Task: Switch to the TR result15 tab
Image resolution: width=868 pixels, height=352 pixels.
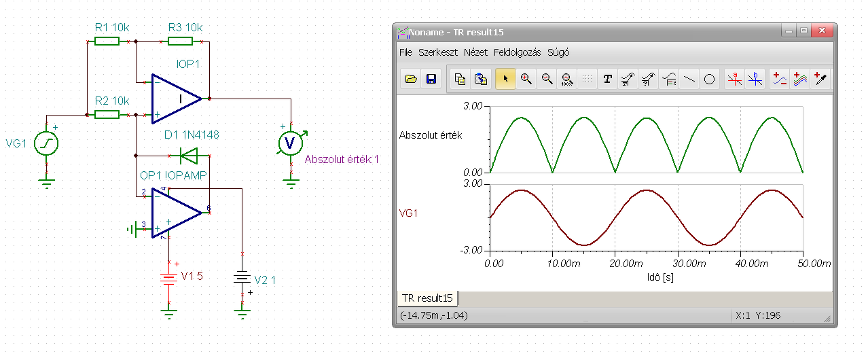Action: click(427, 298)
